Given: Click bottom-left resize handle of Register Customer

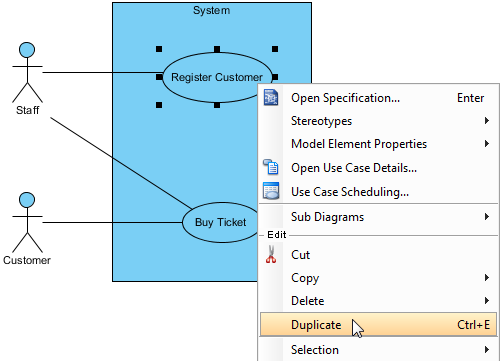Looking at the screenshot, I should [159, 105].
